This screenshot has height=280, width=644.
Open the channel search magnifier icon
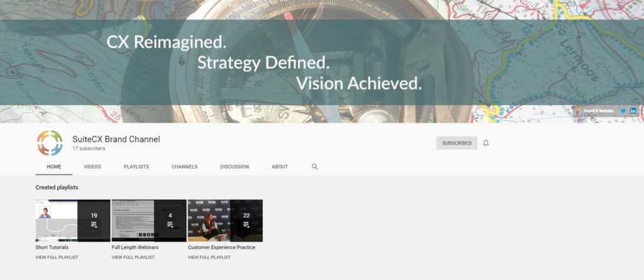click(x=314, y=167)
